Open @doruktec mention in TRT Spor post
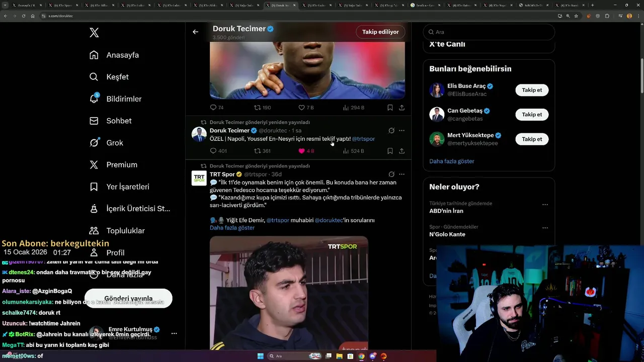 pyautogui.click(x=329, y=220)
